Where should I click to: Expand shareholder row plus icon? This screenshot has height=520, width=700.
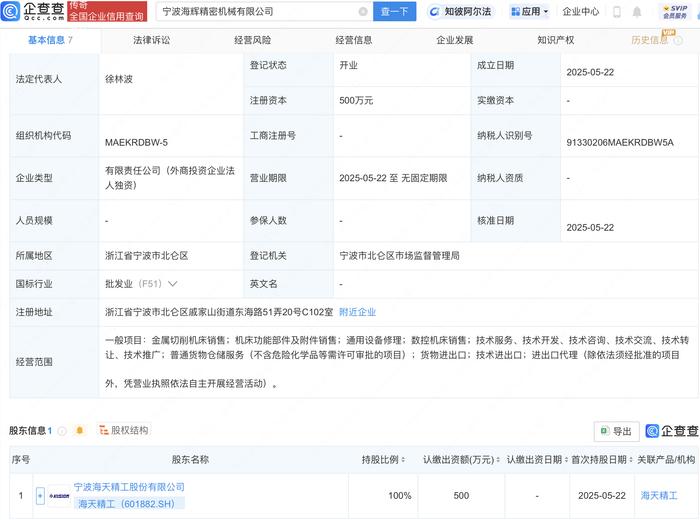point(40,496)
